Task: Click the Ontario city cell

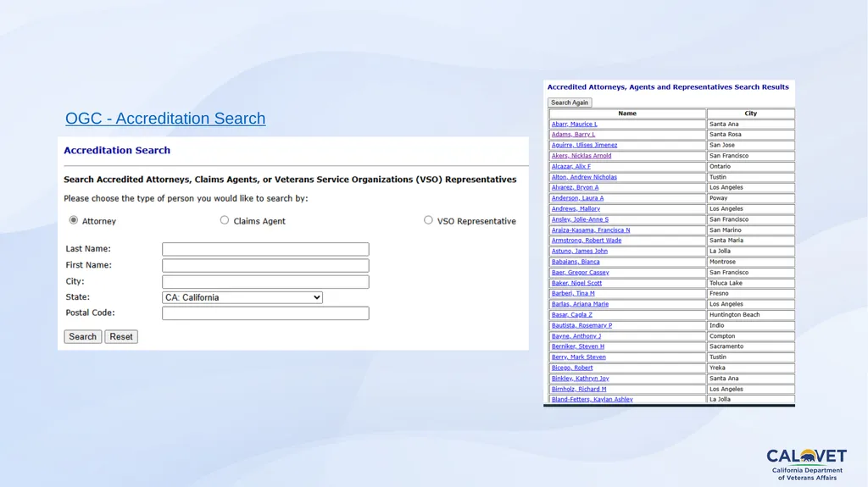Action: pyautogui.click(x=751, y=166)
